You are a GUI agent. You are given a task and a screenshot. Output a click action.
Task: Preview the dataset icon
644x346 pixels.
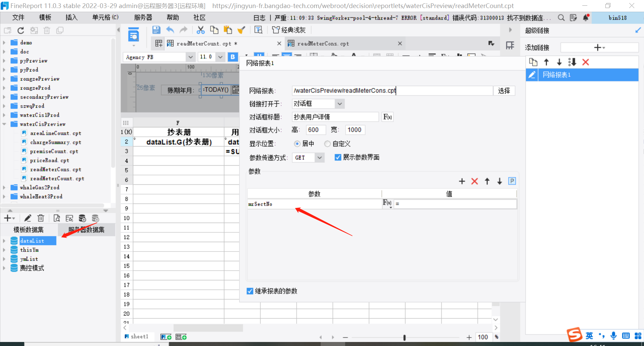tap(57, 218)
